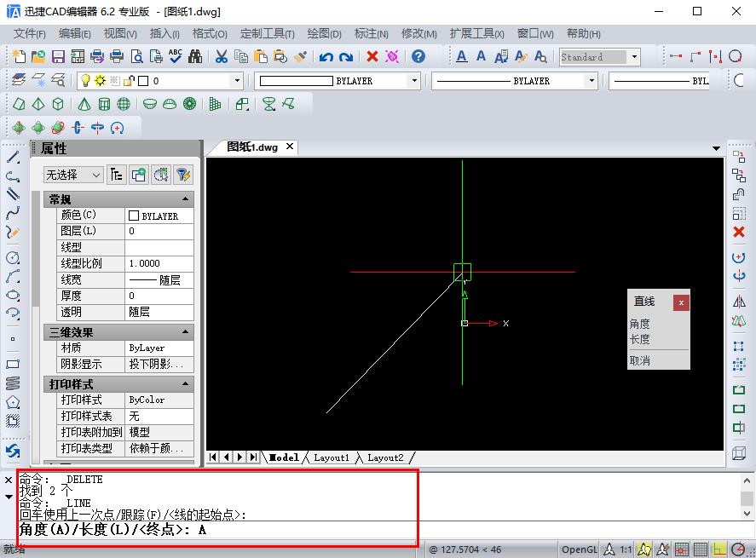Open the layer list dropdown arrow
756x558 pixels.
tap(237, 80)
